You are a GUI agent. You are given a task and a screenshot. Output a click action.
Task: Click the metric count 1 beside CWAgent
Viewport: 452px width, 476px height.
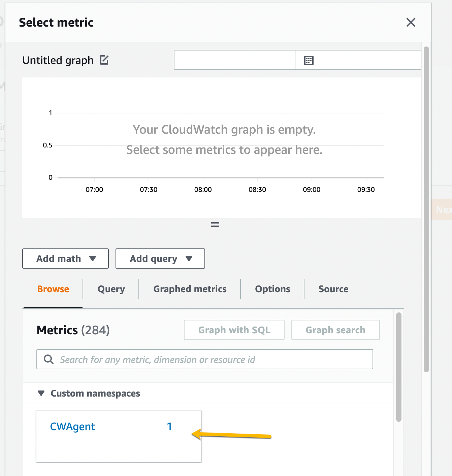(169, 426)
